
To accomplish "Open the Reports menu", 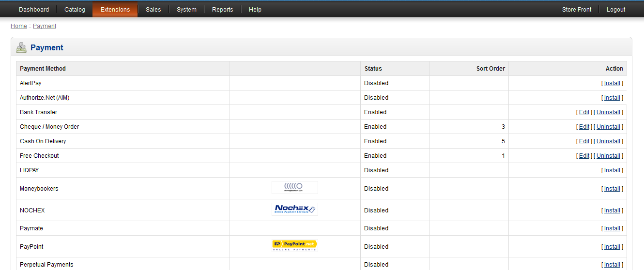I will (x=222, y=10).
